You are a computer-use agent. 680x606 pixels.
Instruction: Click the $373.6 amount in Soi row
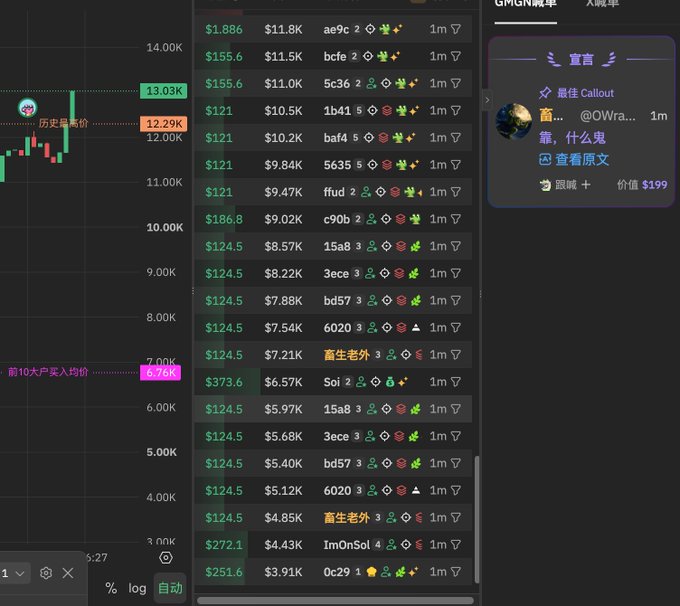[224, 382]
